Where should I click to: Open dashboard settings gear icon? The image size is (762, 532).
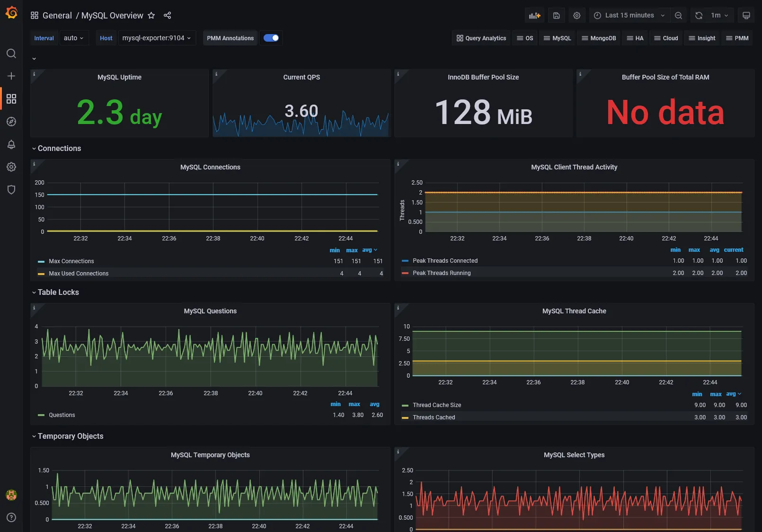(577, 15)
